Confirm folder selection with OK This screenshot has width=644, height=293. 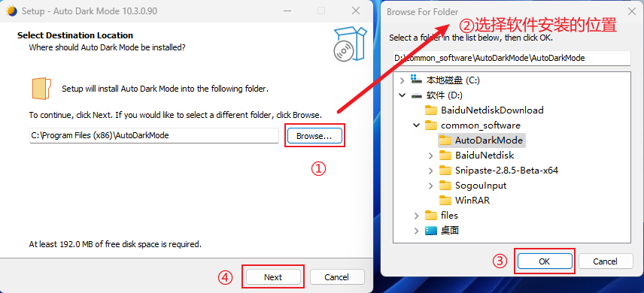[x=545, y=261]
